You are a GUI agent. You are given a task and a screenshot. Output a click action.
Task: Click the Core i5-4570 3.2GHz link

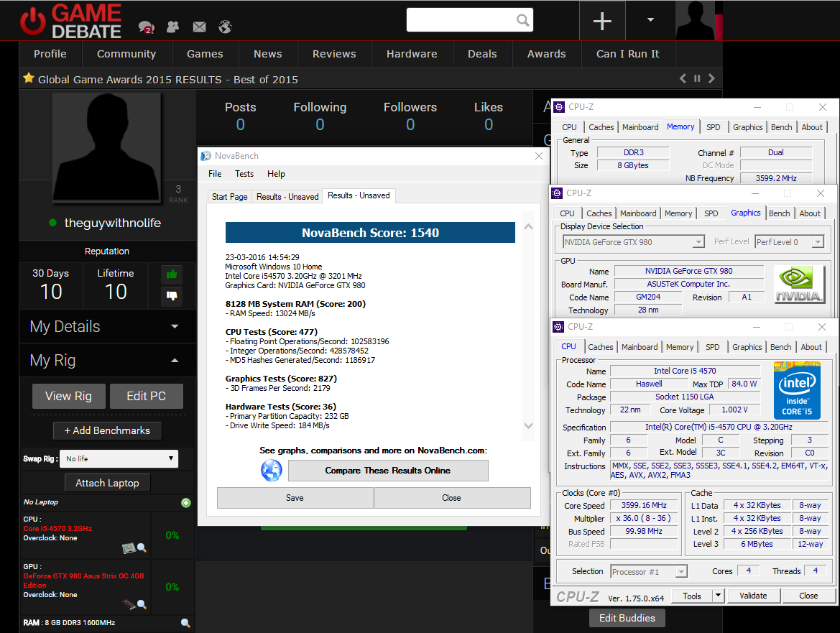coord(57,529)
